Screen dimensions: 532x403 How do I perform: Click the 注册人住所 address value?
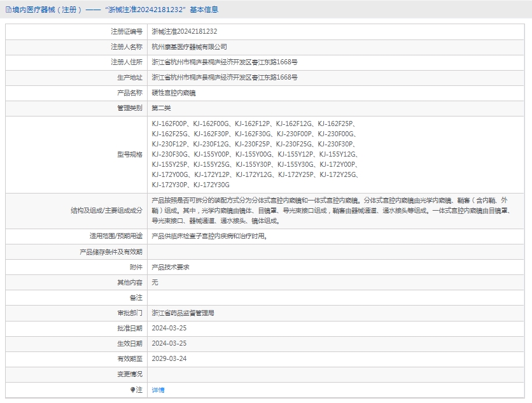tap(224, 62)
